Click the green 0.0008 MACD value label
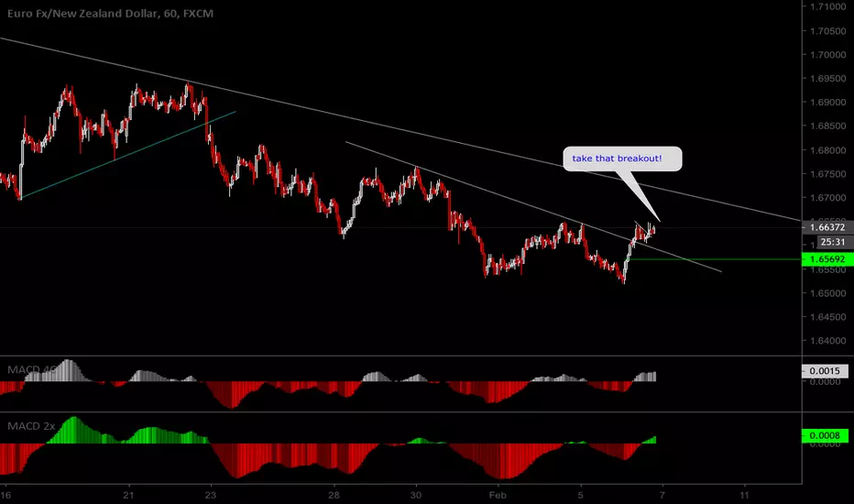This screenshot has width=854, height=504. click(x=825, y=435)
